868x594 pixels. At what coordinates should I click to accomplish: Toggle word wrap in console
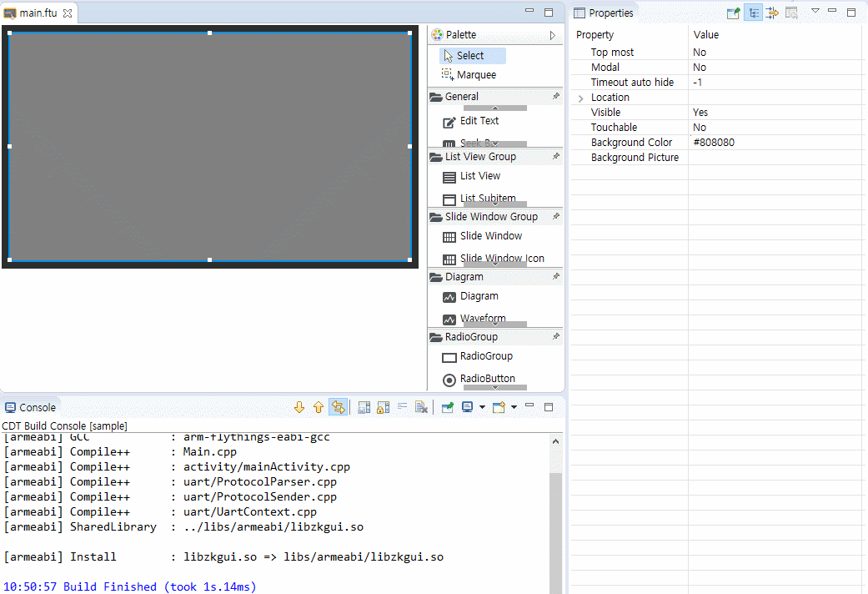click(403, 408)
